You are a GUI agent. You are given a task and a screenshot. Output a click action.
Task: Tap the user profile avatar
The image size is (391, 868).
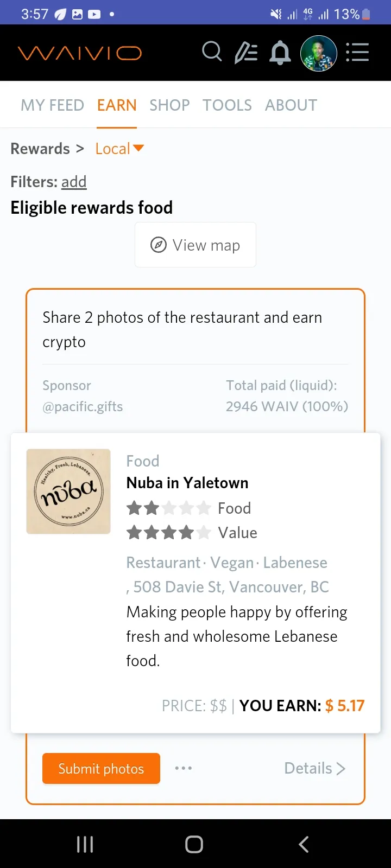(x=319, y=53)
